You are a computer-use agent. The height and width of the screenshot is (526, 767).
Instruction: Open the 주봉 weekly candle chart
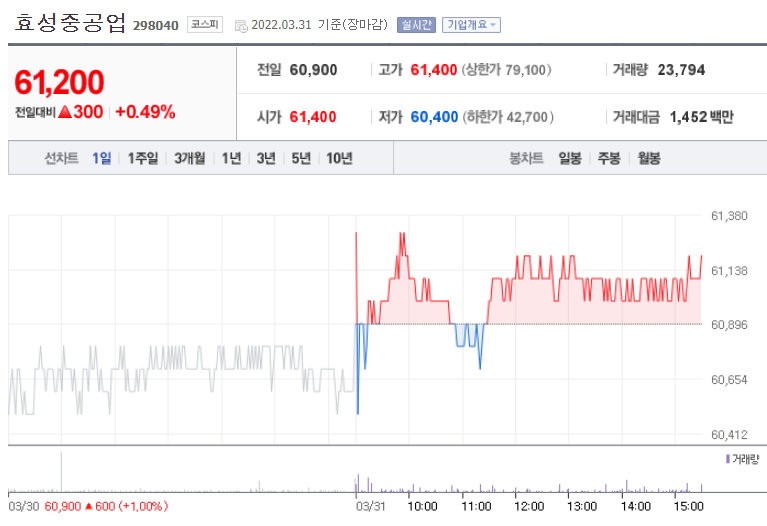[x=609, y=158]
